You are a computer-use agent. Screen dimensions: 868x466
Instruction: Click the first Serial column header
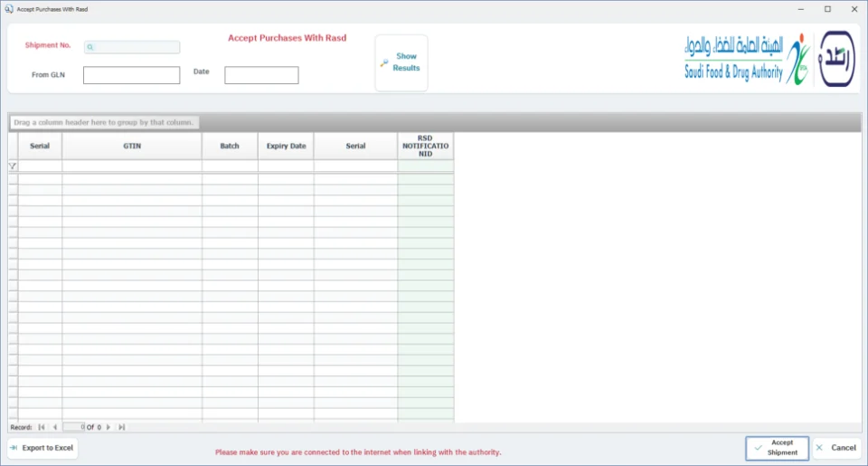pyautogui.click(x=40, y=146)
